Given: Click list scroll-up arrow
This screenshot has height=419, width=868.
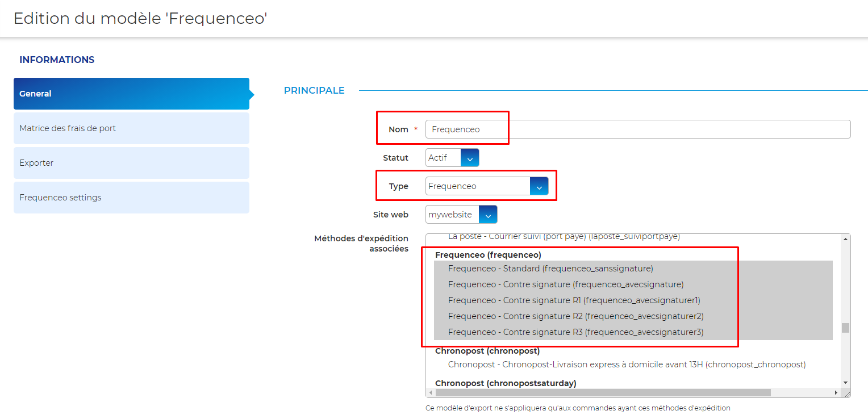Looking at the screenshot, I should 846,239.
